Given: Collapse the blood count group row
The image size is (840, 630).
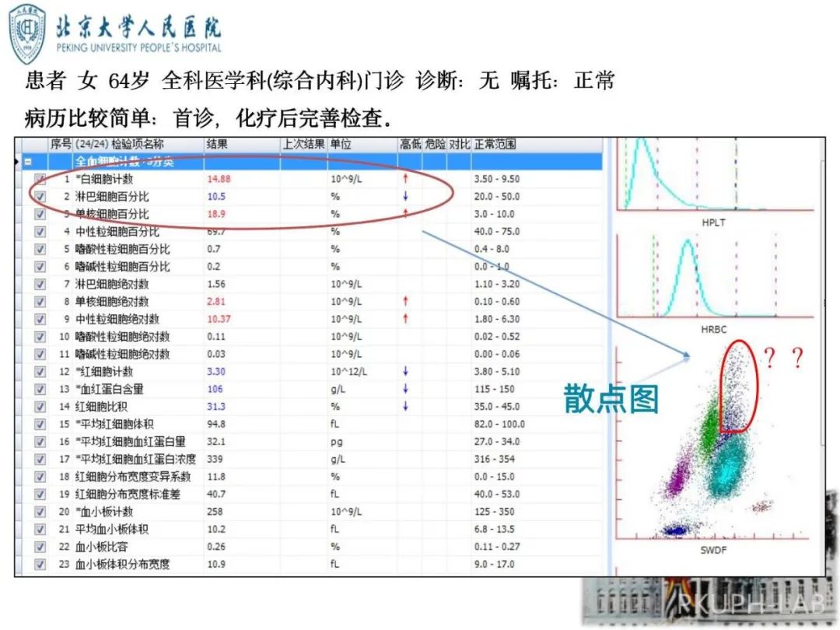Looking at the screenshot, I should pos(28,161).
